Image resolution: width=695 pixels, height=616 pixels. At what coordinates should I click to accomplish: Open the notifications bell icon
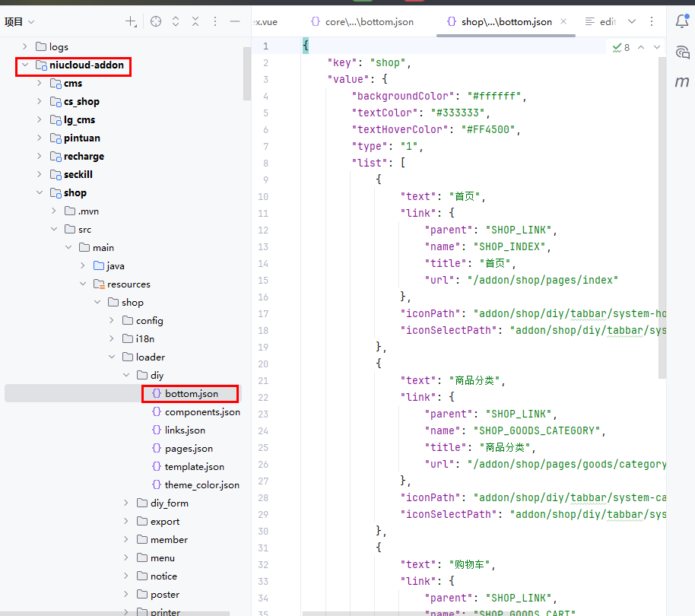(682, 22)
